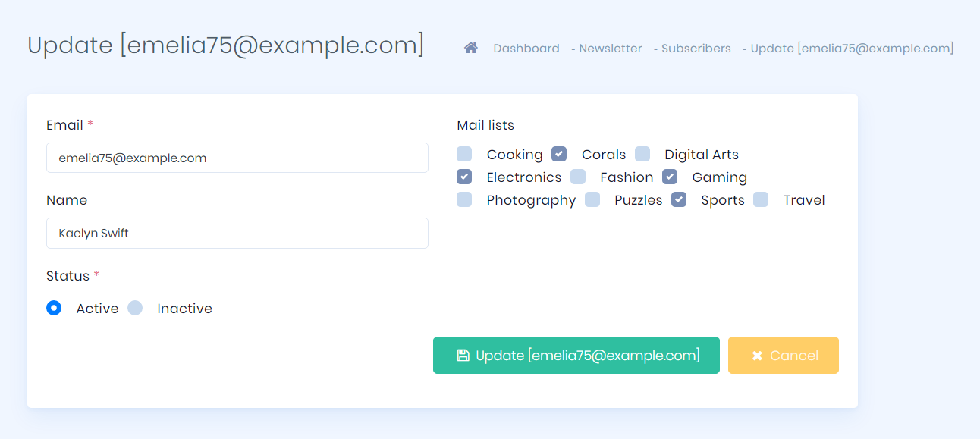
Task: Open Subscribers breadcrumb link
Action: [x=696, y=49]
